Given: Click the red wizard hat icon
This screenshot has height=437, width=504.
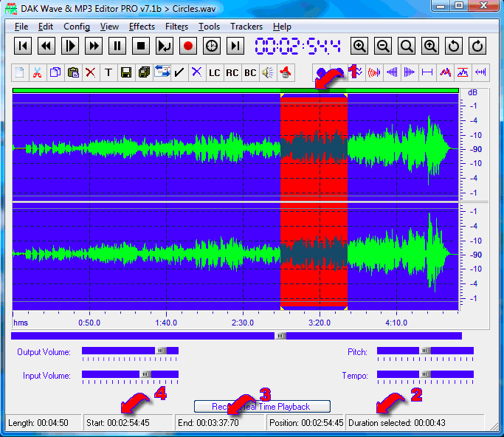Looking at the screenshot, I should pos(286,72).
